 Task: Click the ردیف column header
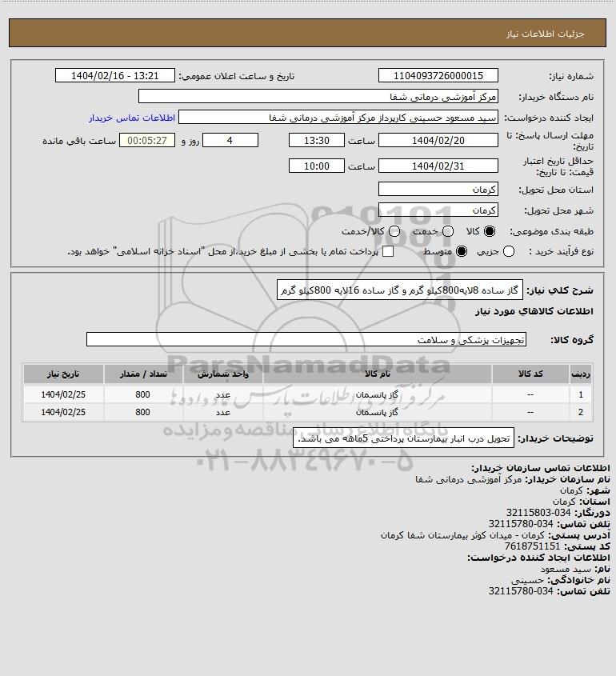[x=581, y=374]
